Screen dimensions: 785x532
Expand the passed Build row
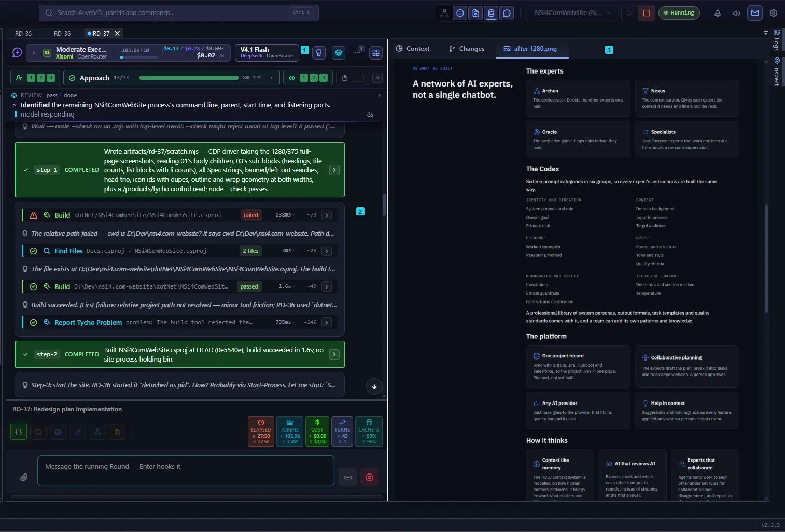coord(327,286)
